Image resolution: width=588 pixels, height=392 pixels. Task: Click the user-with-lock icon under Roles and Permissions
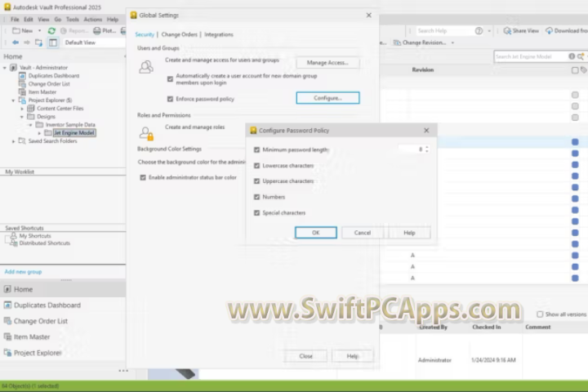click(146, 134)
